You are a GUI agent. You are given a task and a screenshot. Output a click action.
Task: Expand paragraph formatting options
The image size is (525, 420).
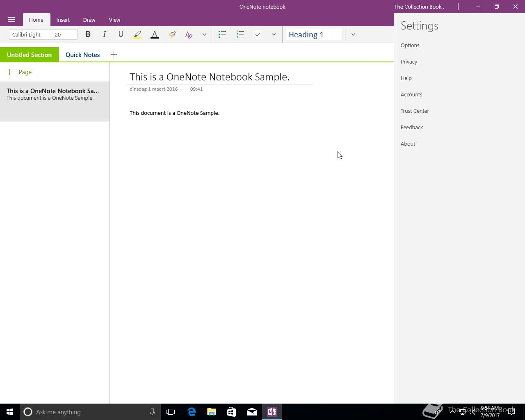(x=274, y=34)
